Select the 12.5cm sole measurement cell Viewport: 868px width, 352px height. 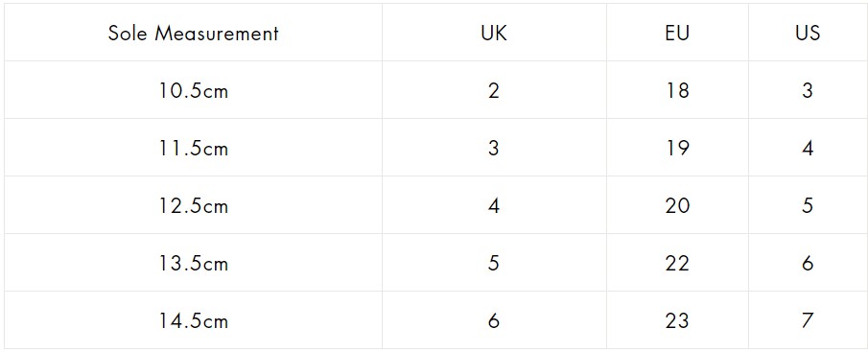(x=193, y=206)
